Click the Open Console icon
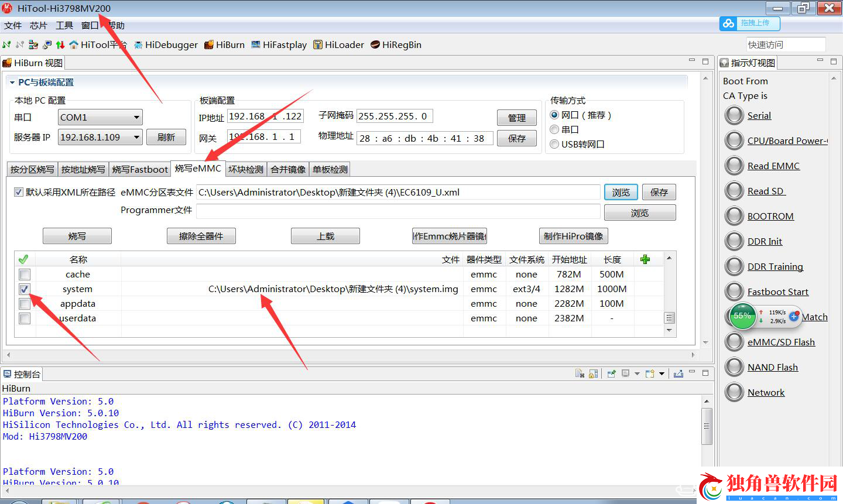 click(650, 373)
